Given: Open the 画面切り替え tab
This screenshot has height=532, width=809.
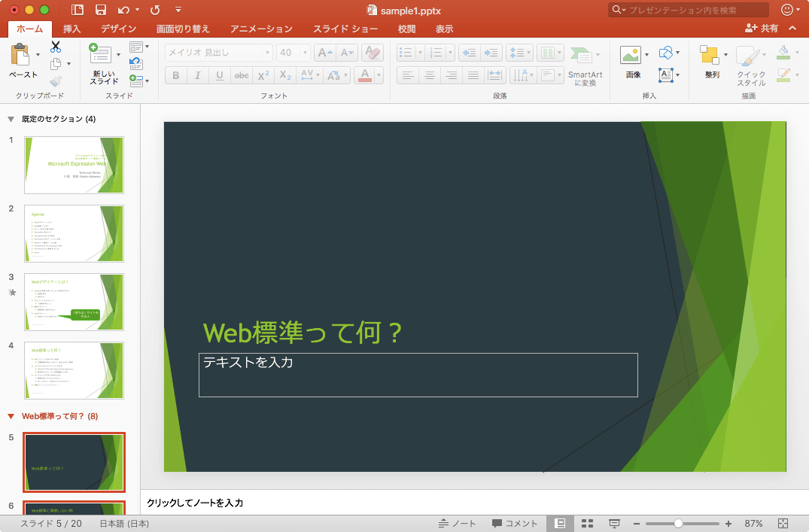Looking at the screenshot, I should 183,29.
